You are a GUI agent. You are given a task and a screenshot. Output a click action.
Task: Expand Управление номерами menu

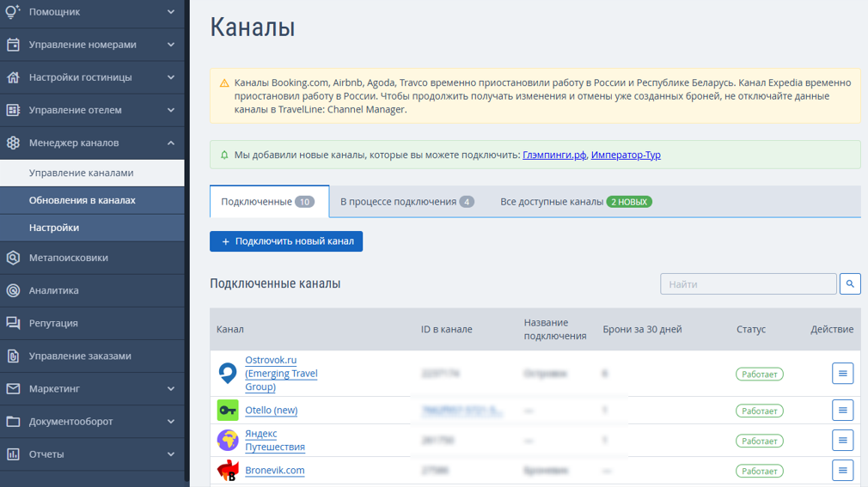tap(92, 45)
